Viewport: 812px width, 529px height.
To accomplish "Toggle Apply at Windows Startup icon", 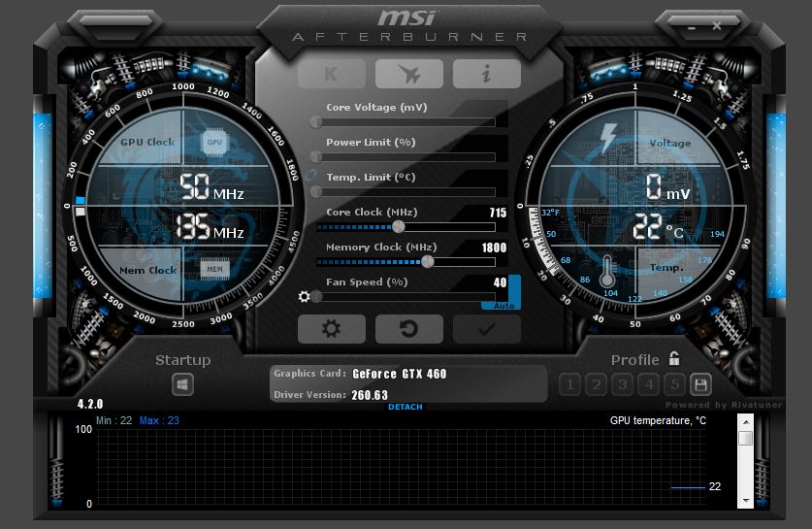I will pos(182,384).
